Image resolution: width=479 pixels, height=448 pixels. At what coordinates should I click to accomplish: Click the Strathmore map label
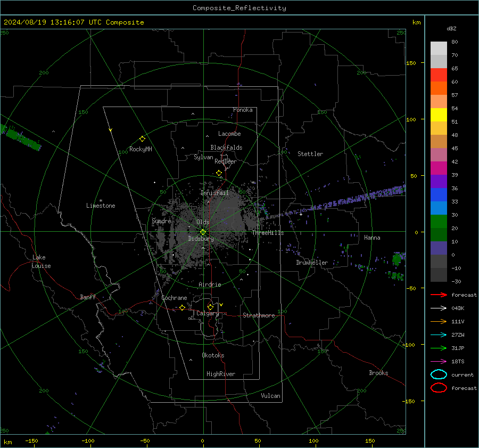pyautogui.click(x=259, y=315)
